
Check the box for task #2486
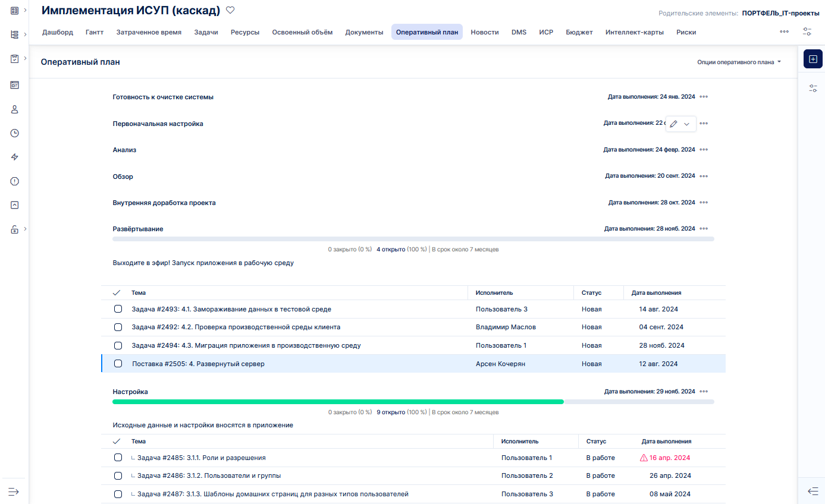click(118, 475)
